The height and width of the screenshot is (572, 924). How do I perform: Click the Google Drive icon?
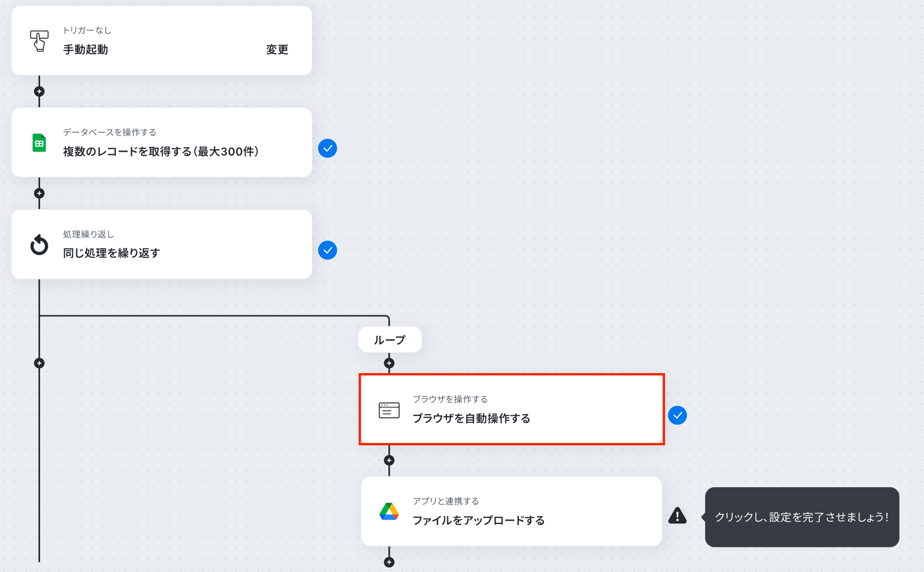click(389, 511)
